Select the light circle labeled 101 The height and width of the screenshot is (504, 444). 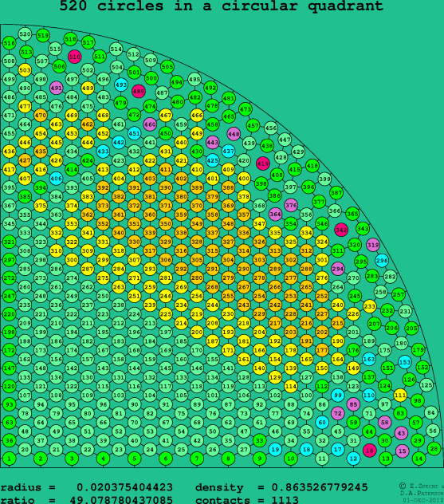coord(212,396)
